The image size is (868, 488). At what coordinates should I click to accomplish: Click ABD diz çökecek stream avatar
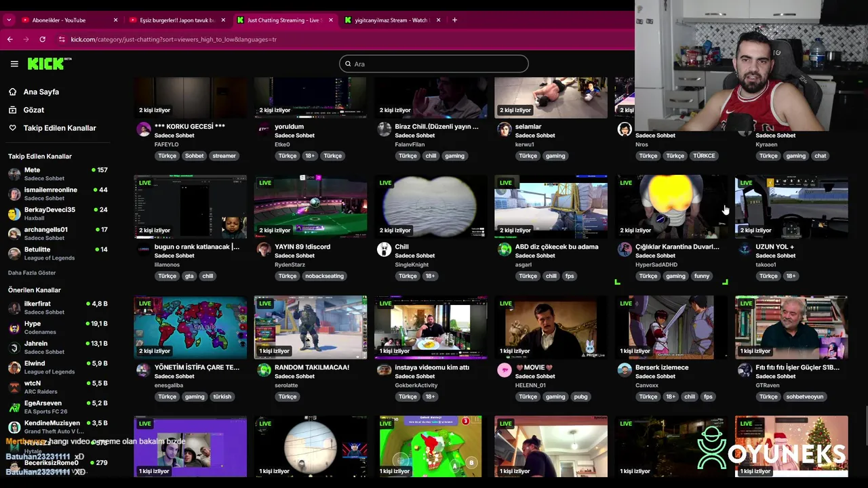tap(504, 249)
